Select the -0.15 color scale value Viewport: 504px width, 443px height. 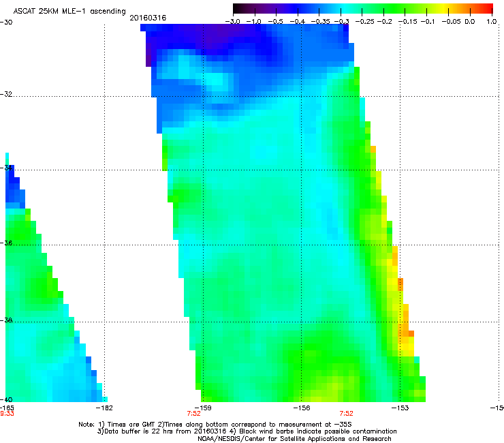click(408, 22)
